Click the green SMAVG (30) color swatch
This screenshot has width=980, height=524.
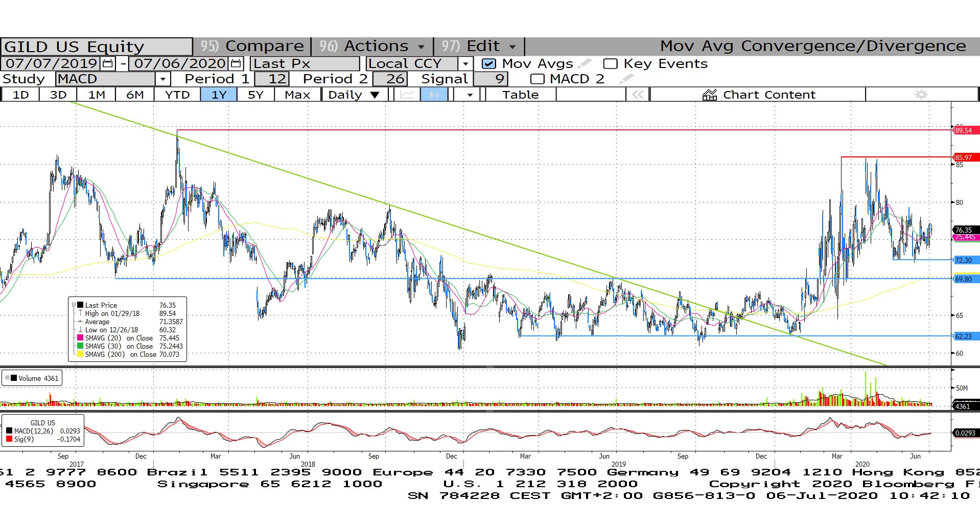click(x=80, y=346)
